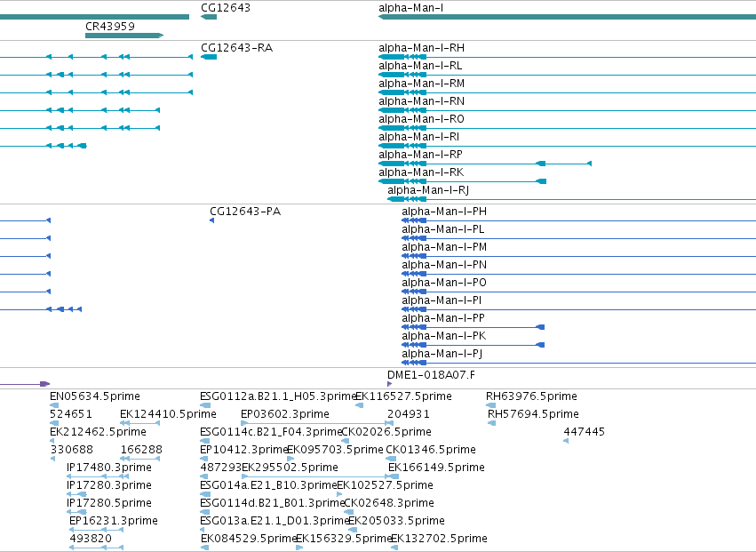Open EST ESG0112a.B21.1_H05.3prime

[x=205, y=405]
